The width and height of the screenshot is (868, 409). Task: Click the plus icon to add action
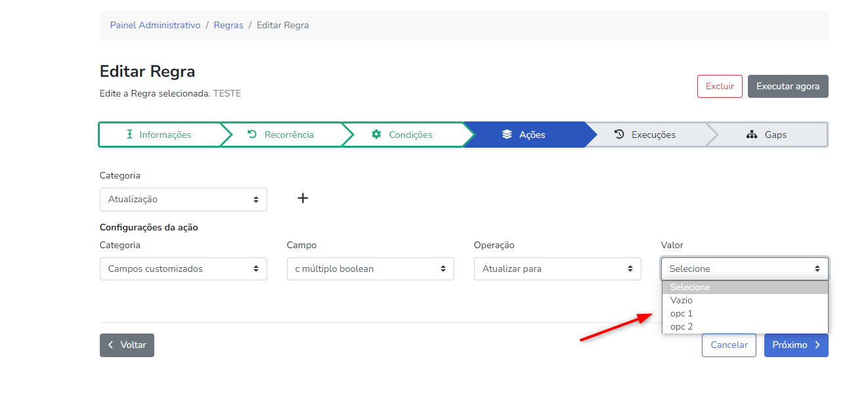303,198
